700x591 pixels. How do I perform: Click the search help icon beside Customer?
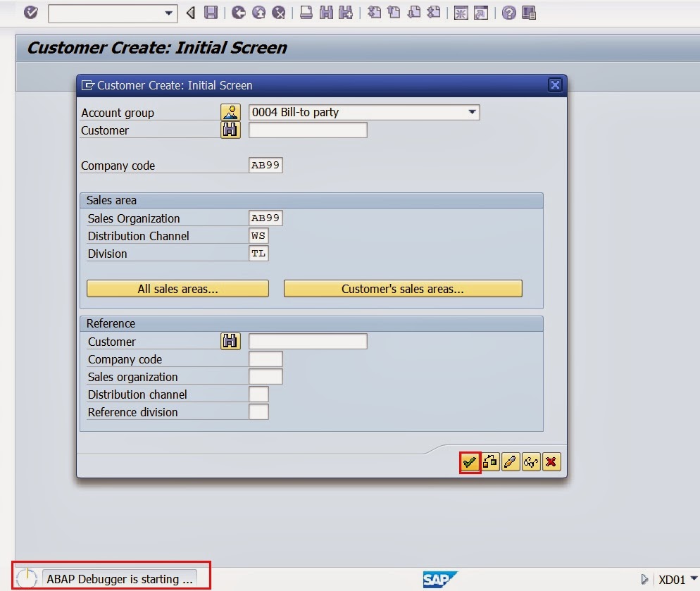[x=230, y=130]
